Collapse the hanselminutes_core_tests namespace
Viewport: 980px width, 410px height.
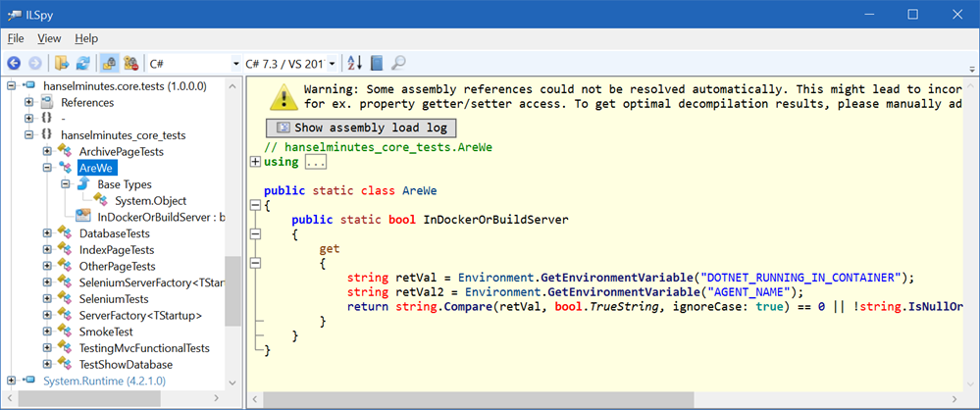coord(28,135)
